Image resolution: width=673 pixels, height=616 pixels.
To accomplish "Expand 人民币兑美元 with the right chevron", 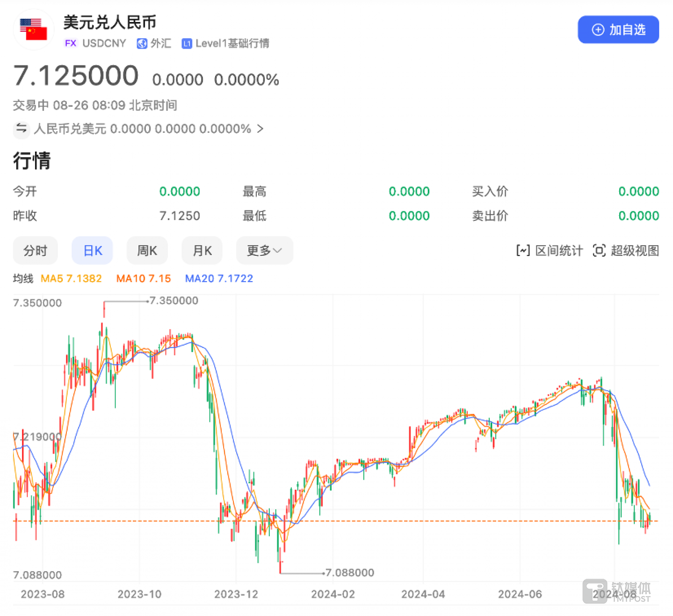I will pos(261,129).
